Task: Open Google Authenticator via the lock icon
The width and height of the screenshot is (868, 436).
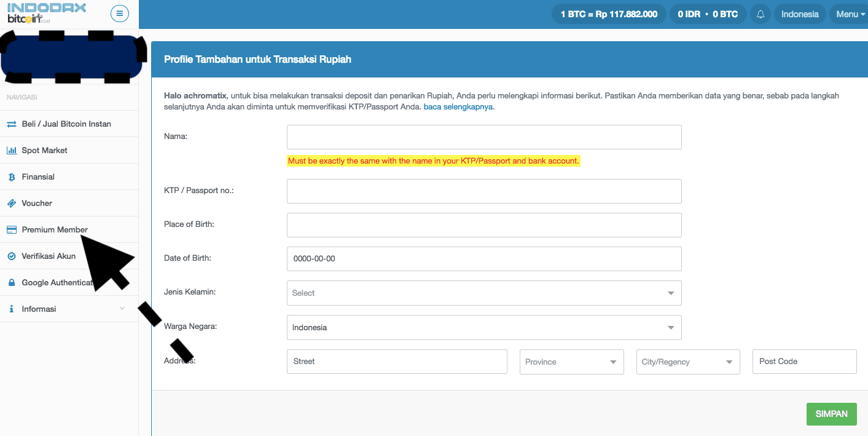Action: (x=12, y=282)
